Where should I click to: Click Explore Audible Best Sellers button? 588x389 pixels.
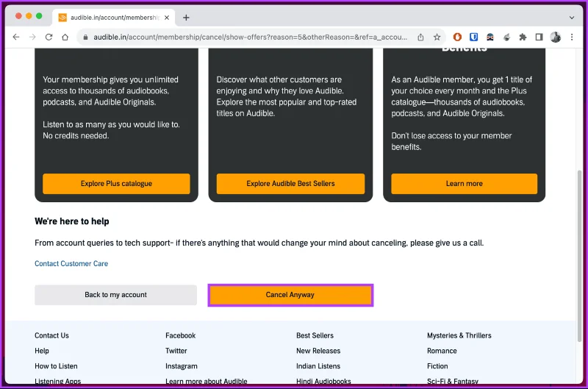(x=290, y=183)
